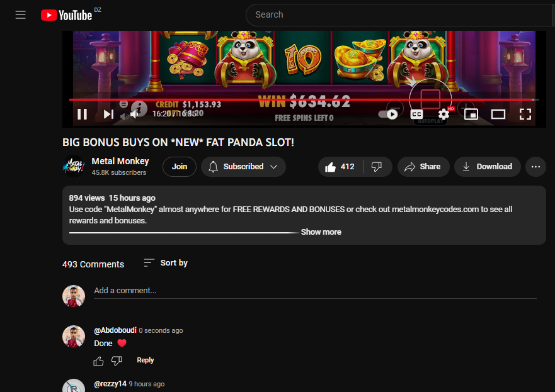Click "45.8K subscribers" text

(119, 172)
